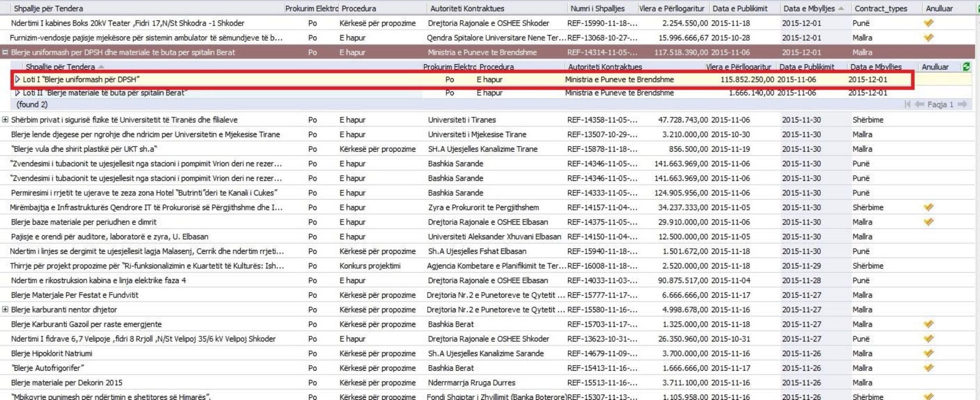
Task: Click Faqja 1 page indicator
Action: (x=940, y=104)
